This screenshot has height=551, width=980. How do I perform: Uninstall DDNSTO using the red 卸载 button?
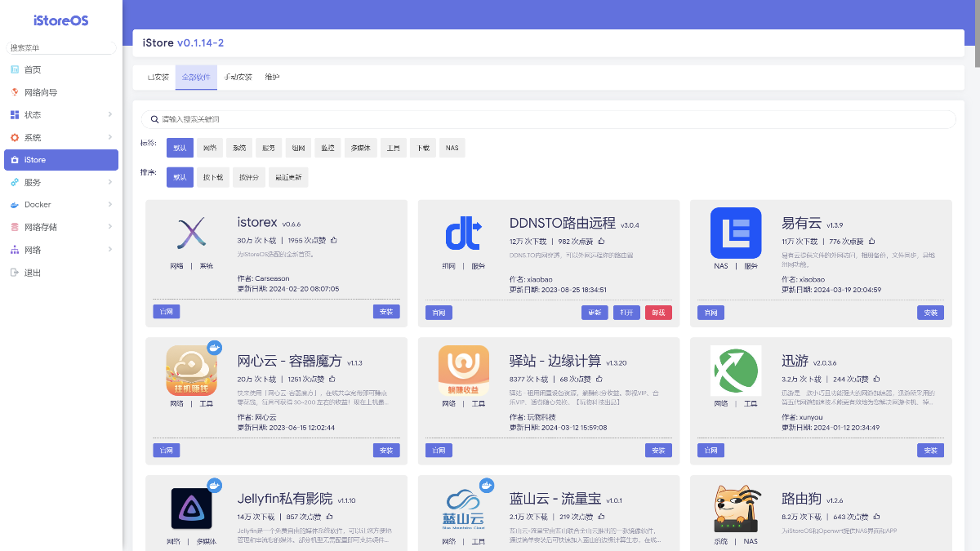tap(657, 312)
